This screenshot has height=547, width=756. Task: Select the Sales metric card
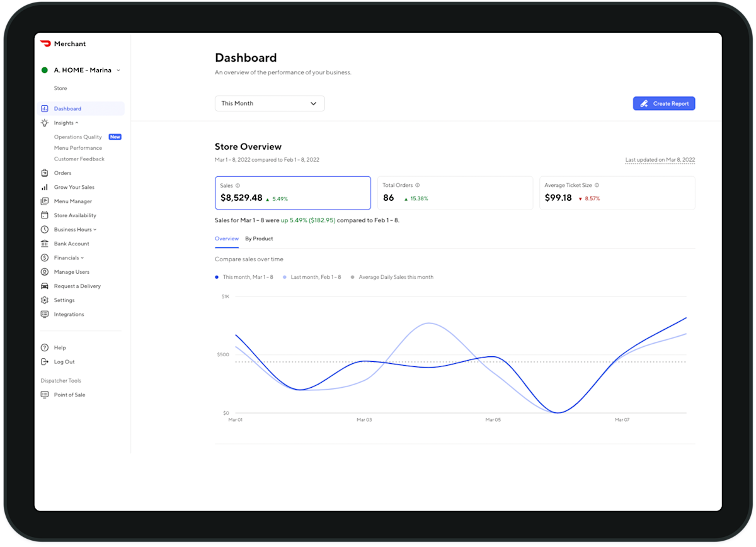tap(293, 193)
